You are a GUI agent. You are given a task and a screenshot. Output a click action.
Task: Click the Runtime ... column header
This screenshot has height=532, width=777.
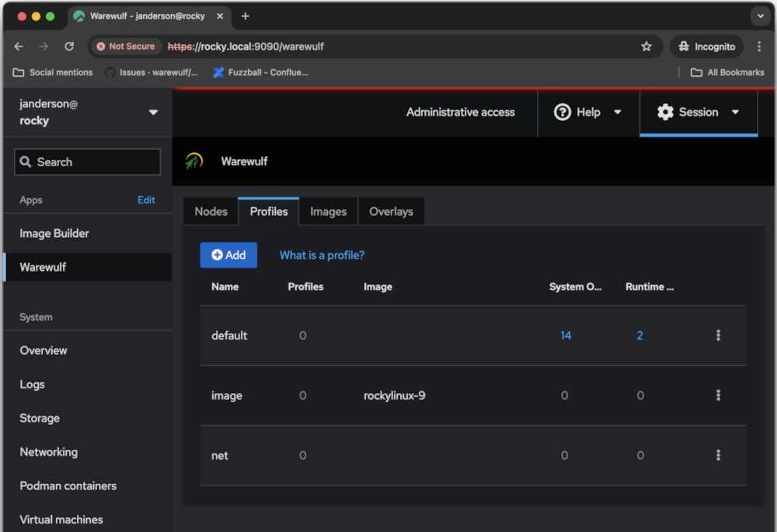[x=649, y=287]
